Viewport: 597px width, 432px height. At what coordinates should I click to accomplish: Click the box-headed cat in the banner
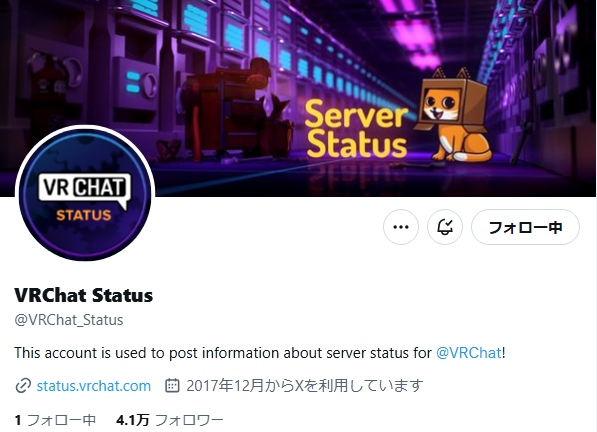[x=453, y=115]
